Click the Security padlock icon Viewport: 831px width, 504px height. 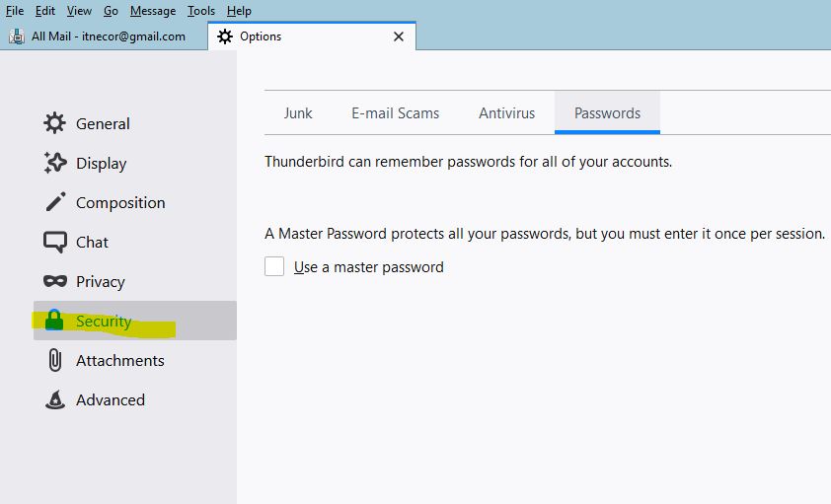tap(54, 320)
